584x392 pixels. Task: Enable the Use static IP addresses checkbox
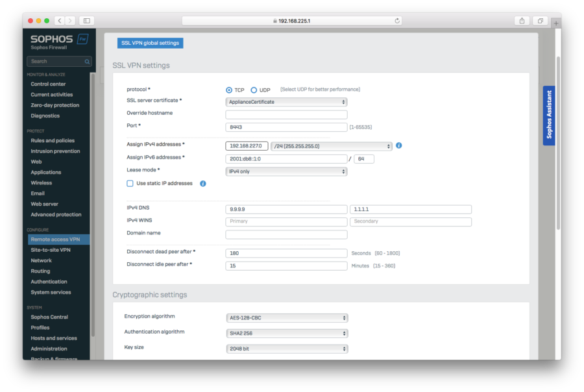coord(129,183)
